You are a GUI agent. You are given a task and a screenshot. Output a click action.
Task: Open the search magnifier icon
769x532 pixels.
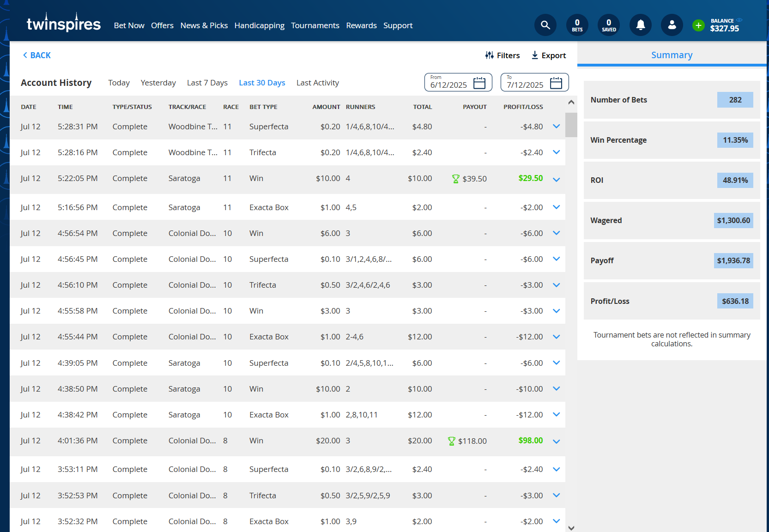[x=545, y=25]
